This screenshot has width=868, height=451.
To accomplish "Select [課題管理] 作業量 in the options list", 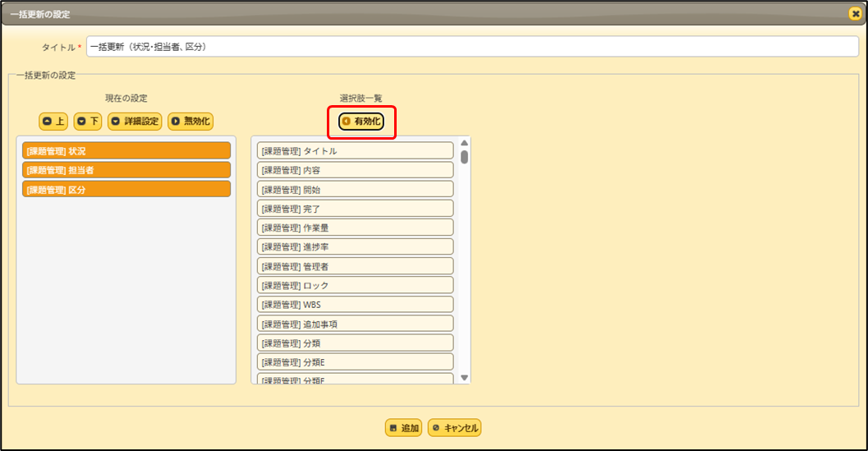I will 355,228.
